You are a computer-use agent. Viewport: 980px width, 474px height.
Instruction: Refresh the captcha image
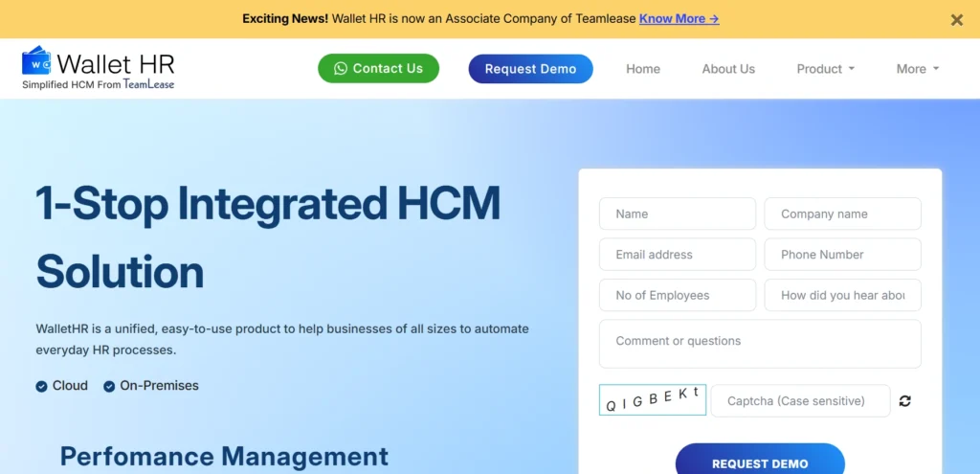[x=905, y=401]
